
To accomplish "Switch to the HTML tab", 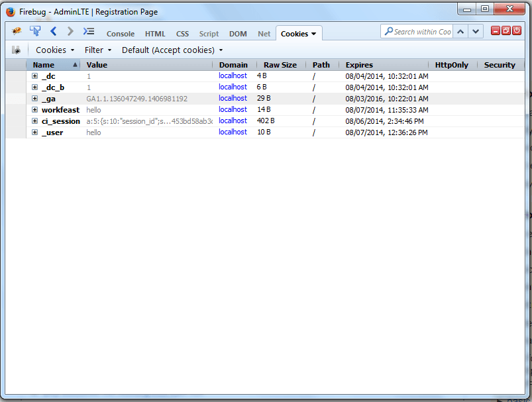I will [x=155, y=34].
